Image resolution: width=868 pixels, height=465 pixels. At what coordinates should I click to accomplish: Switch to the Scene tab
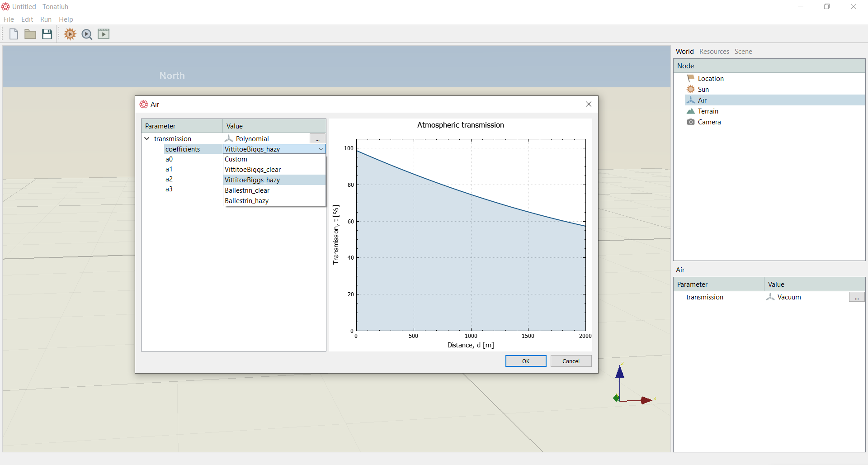(x=743, y=52)
